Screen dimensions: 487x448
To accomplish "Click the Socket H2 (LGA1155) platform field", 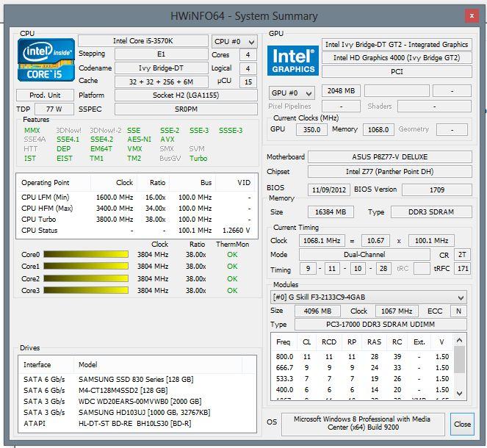I will click(186, 95).
